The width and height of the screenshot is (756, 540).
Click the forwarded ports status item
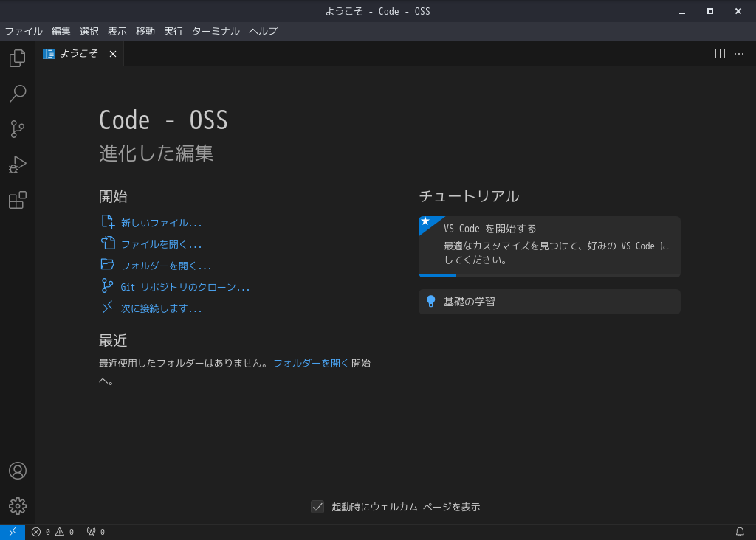click(x=95, y=532)
